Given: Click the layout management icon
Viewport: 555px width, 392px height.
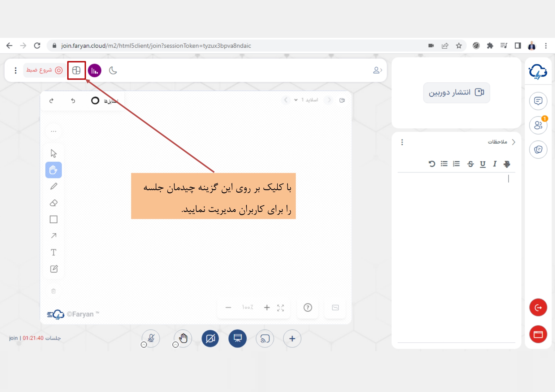Looking at the screenshot, I should (76, 70).
